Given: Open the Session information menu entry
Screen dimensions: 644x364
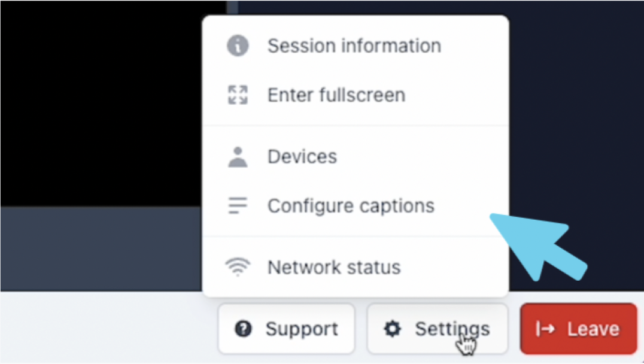Looking at the screenshot, I should click(354, 45).
